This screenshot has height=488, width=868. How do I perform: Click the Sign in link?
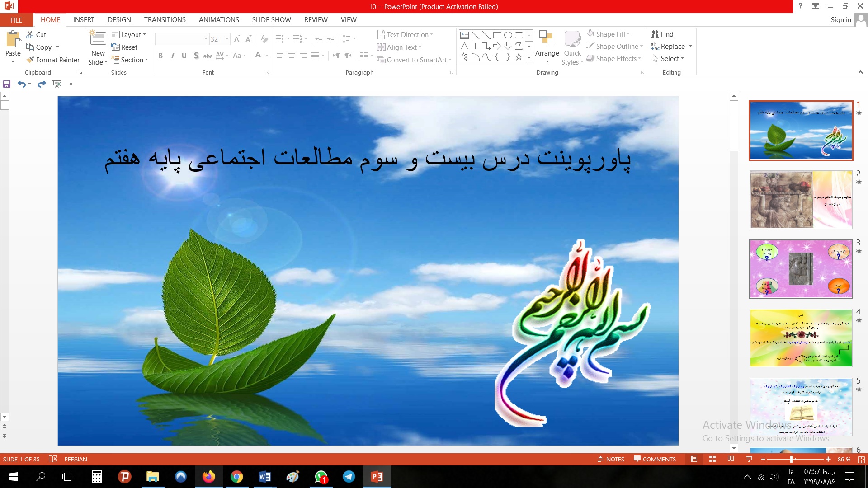click(840, 20)
